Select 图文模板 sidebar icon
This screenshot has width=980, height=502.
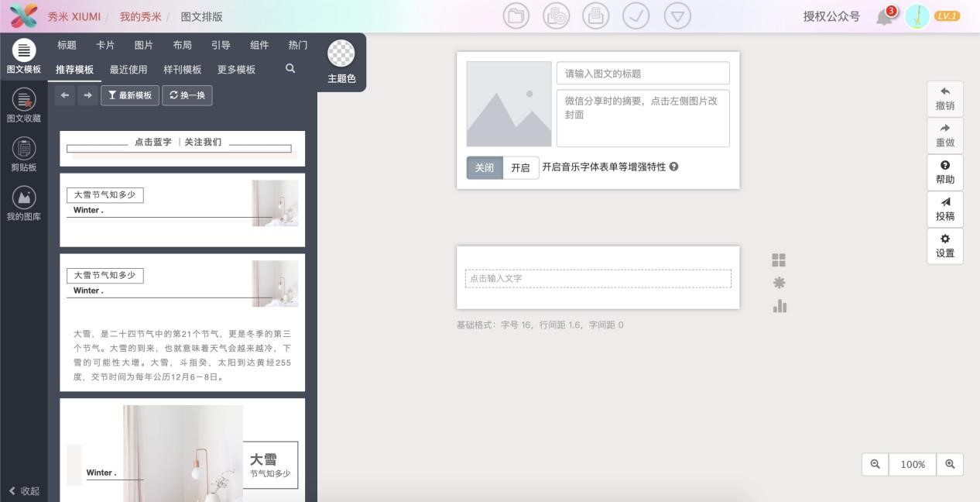pos(24,57)
